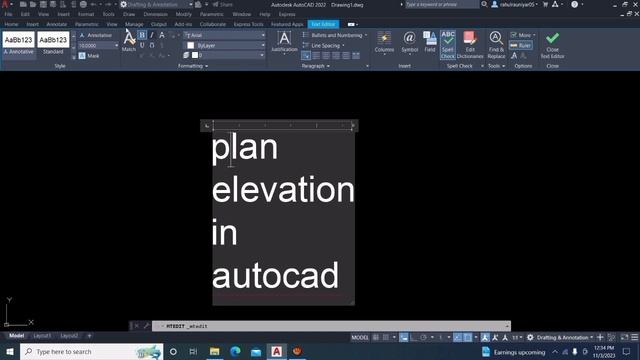Click the Clean Screen status bar icon
Image resolution: width=640 pixels, height=360 pixels.
point(624,338)
